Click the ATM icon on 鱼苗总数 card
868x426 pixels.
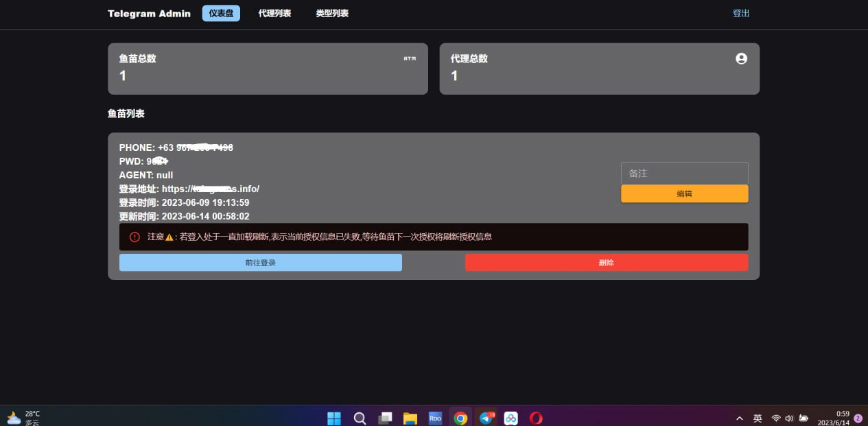pyautogui.click(x=410, y=58)
